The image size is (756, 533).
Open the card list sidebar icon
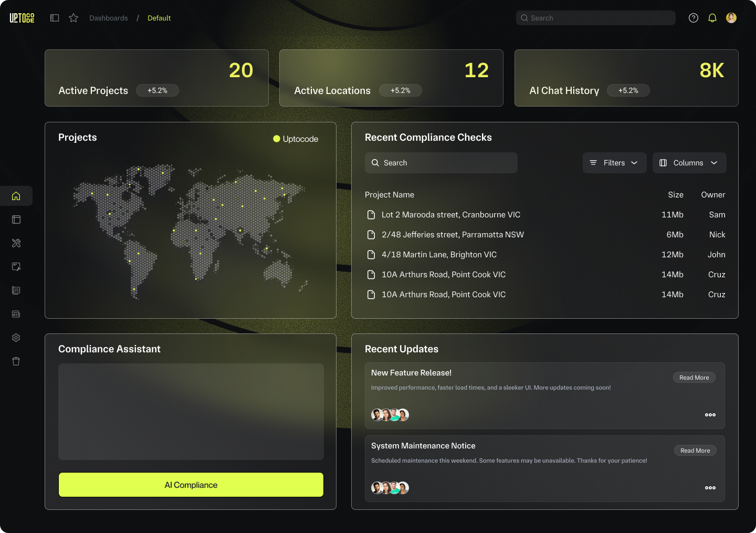click(16, 314)
